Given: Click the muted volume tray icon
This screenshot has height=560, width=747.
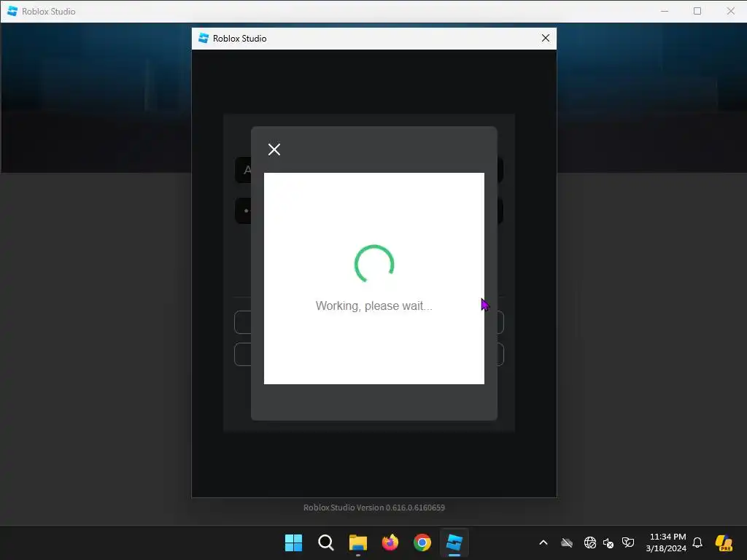Looking at the screenshot, I should (x=608, y=542).
